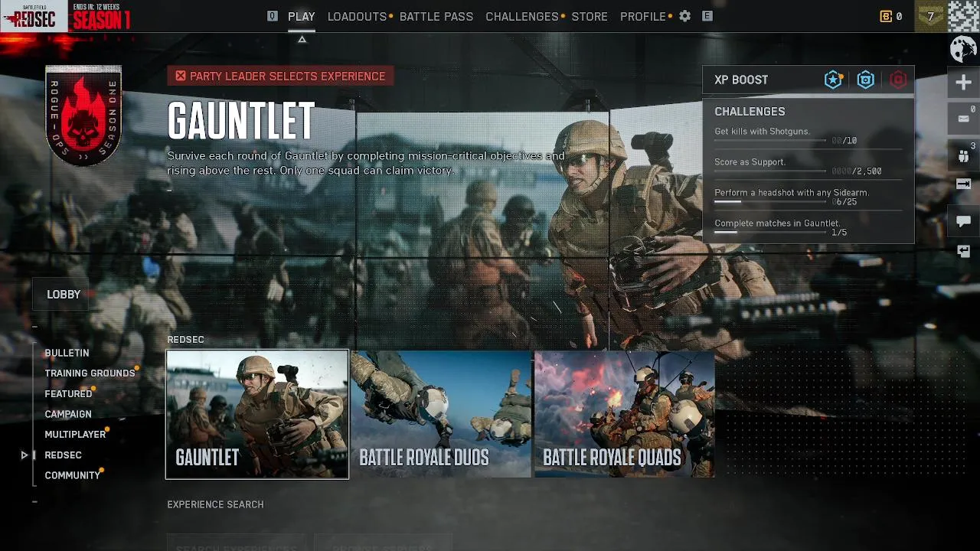Choose the Battle Royale Quads tile
Viewport: 980px width, 551px height.
tap(625, 414)
